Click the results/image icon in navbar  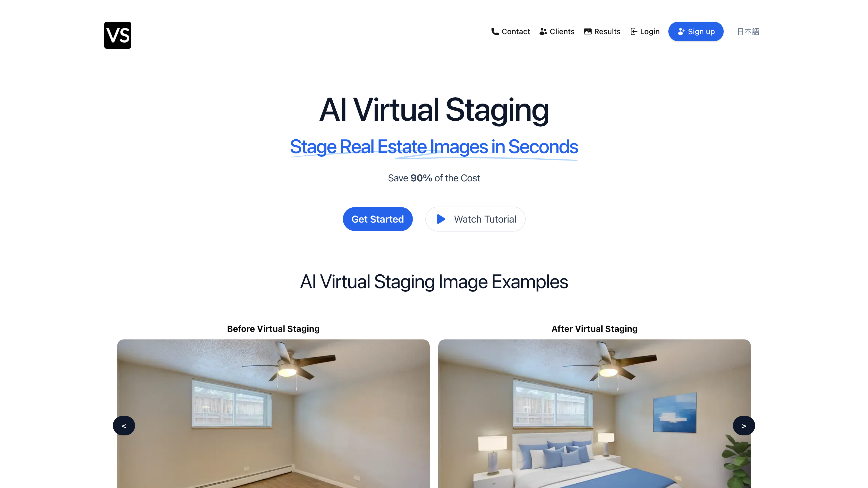pyautogui.click(x=588, y=31)
